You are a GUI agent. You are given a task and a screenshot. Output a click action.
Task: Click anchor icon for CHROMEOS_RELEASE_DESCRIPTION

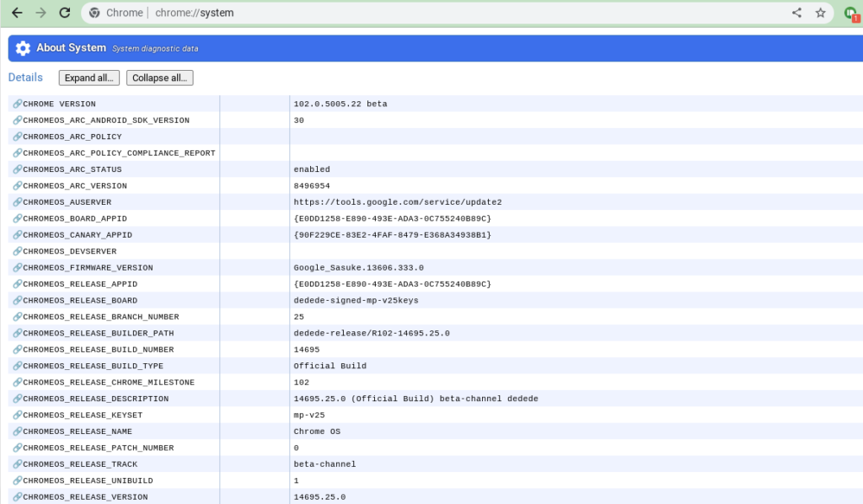click(18, 399)
